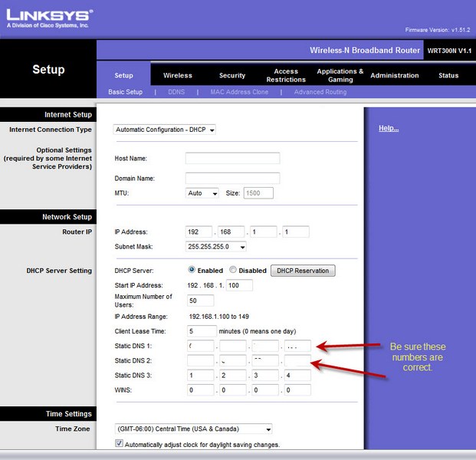Toggle automatic daylight saving clock adjustment
Viewport: 476px width, 460px height.
click(x=118, y=444)
